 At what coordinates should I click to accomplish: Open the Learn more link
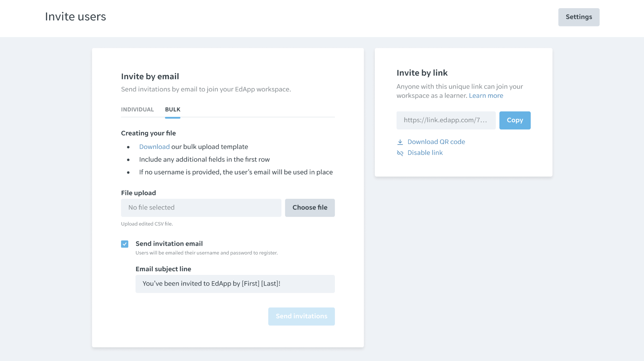click(x=486, y=96)
